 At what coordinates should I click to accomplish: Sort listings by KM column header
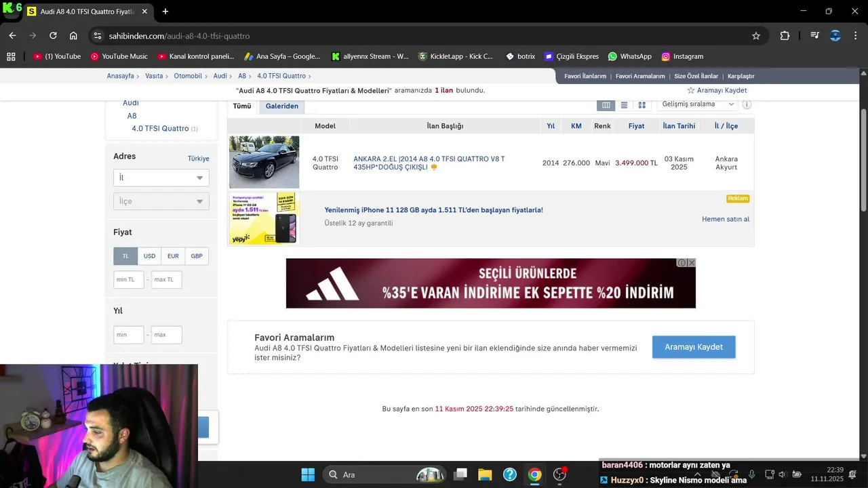click(576, 126)
